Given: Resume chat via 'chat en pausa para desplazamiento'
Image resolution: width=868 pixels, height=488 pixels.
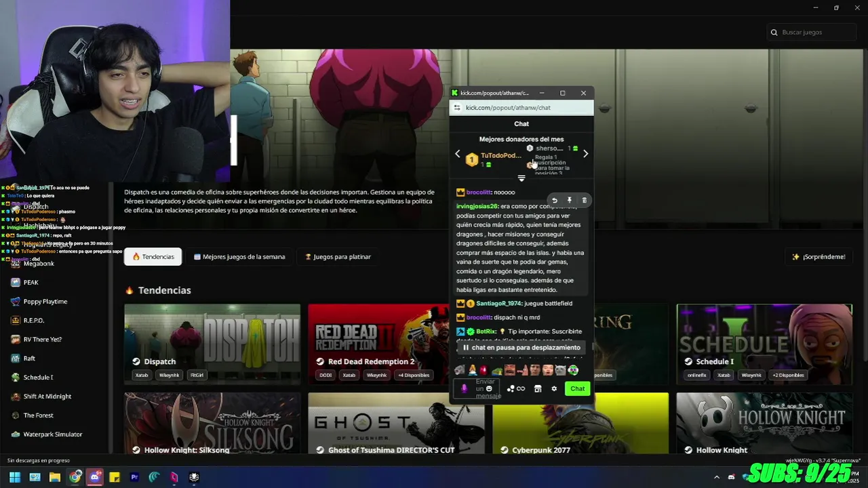Looking at the screenshot, I should tap(521, 348).
